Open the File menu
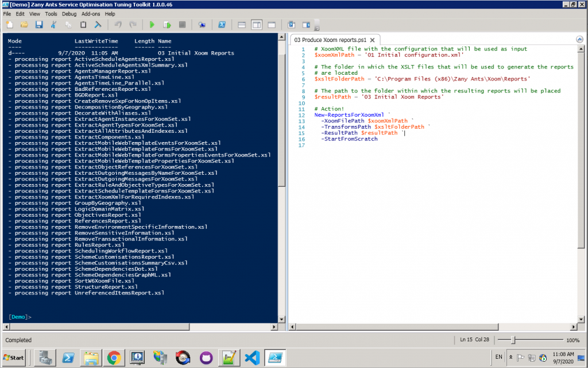The image size is (588, 368). click(x=7, y=14)
